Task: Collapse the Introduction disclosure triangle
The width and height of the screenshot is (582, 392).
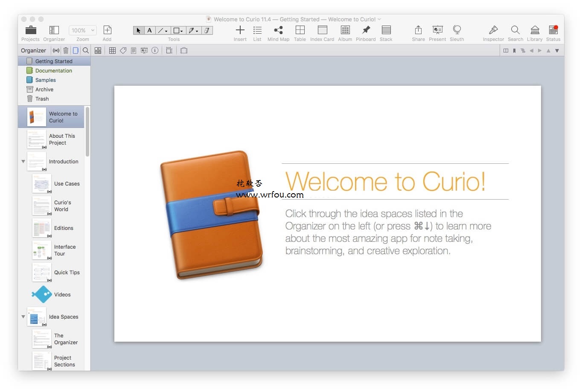Action: tap(23, 162)
